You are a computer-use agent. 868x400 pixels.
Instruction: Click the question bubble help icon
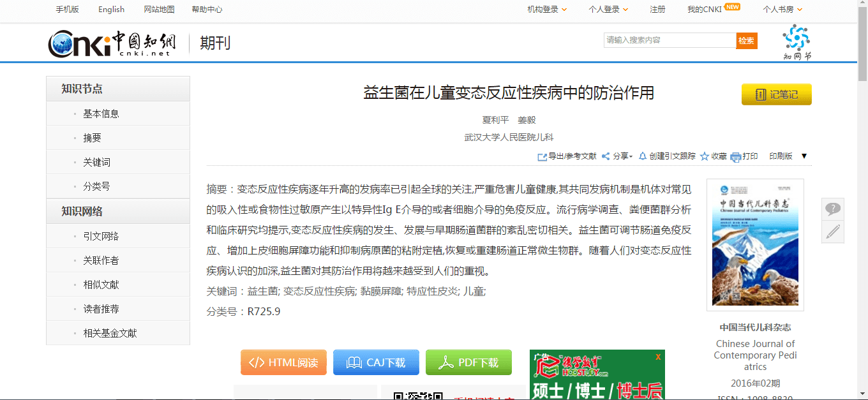pyautogui.click(x=832, y=209)
